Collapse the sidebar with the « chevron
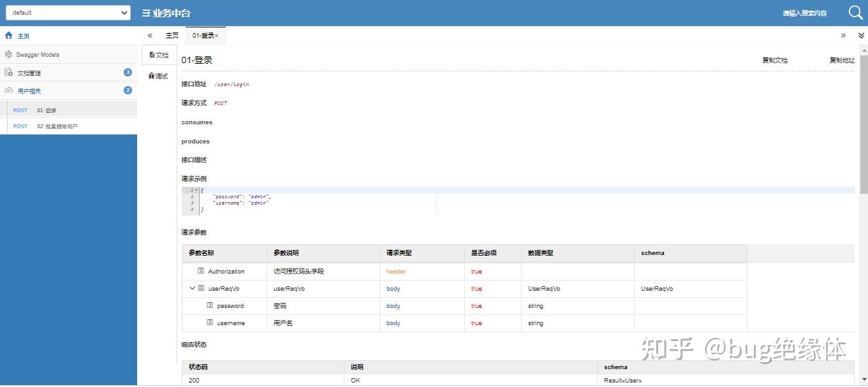The width and height of the screenshot is (868, 387). pos(149,36)
